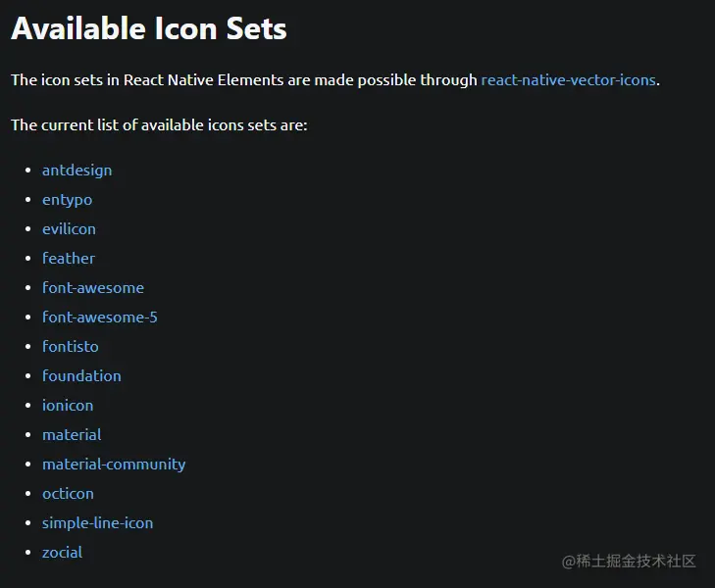Click the React Native Elements intro sentence
The image size is (715, 588).
[335, 80]
